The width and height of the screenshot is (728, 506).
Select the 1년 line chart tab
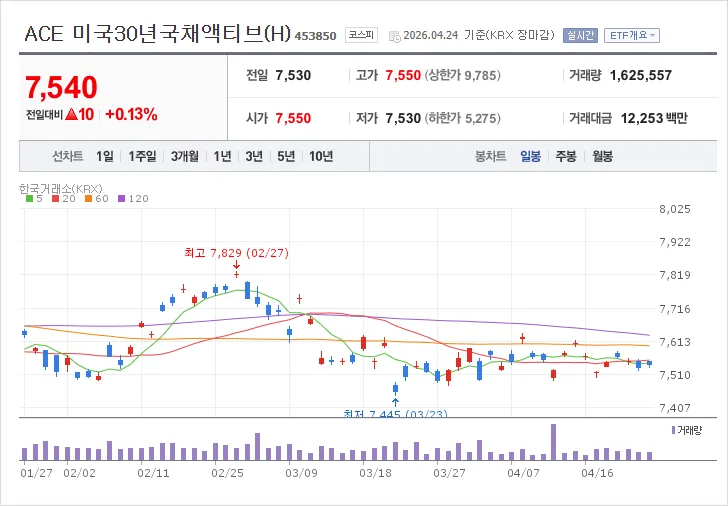coord(222,156)
